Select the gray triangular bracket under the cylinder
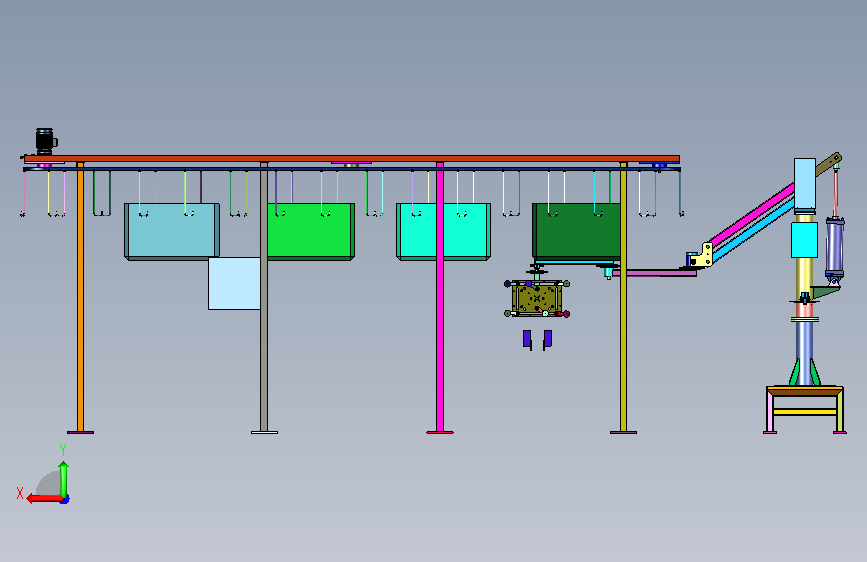This screenshot has height=562, width=867. [x=825, y=292]
